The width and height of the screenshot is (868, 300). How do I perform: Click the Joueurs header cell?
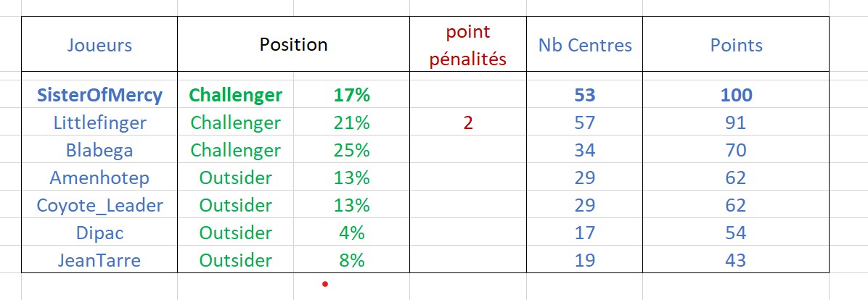[x=99, y=45]
